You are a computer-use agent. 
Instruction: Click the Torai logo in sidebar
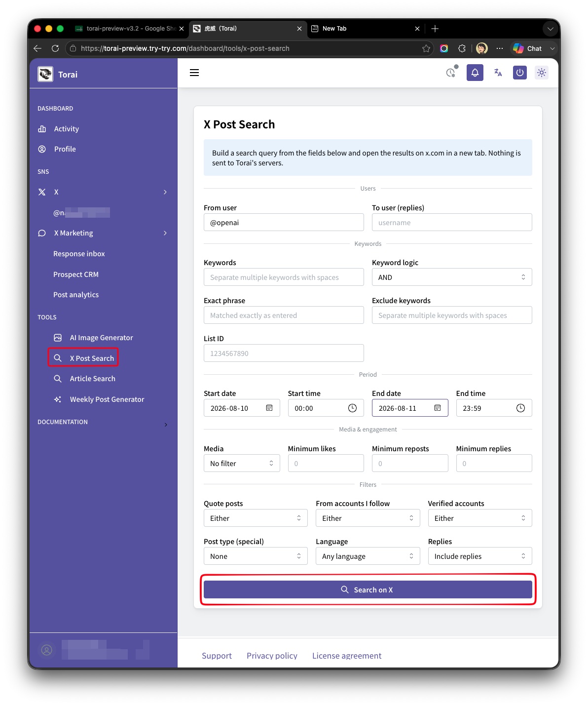[x=45, y=75]
